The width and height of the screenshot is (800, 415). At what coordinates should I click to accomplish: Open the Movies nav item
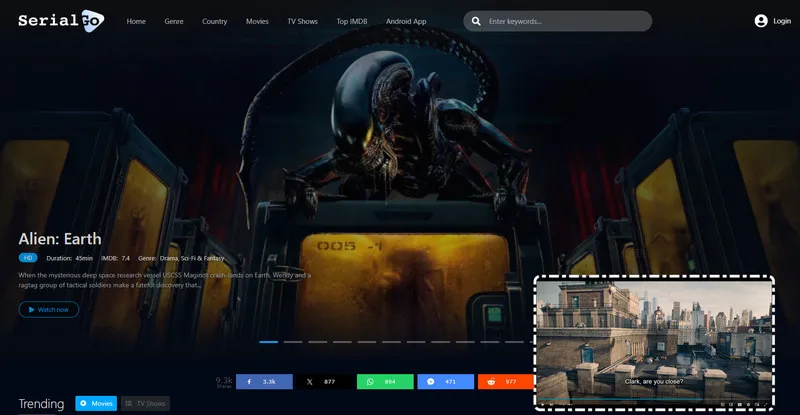tap(257, 21)
